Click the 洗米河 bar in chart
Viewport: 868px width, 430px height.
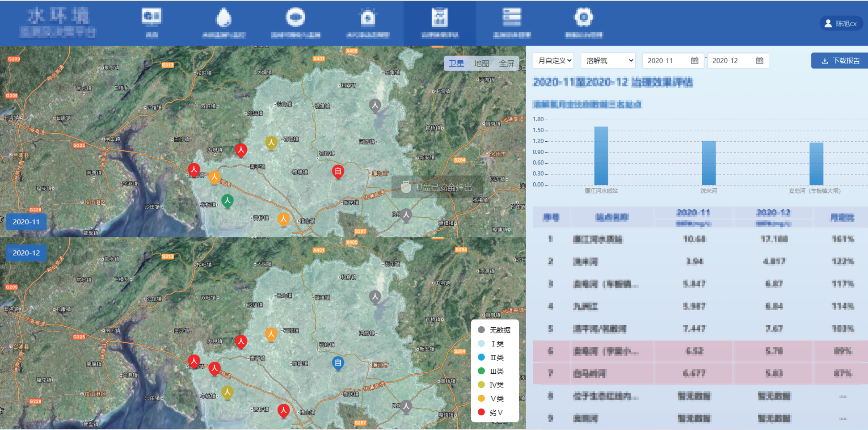coord(709,163)
